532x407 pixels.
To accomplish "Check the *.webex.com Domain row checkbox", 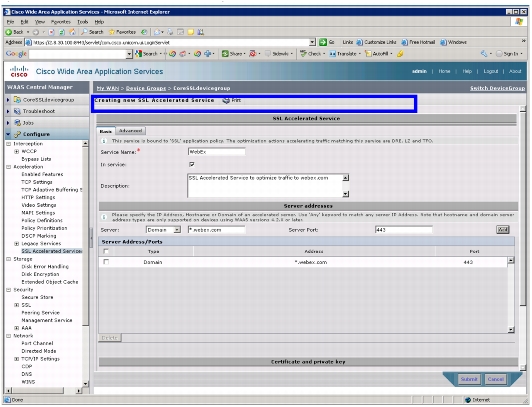I will [x=106, y=262].
